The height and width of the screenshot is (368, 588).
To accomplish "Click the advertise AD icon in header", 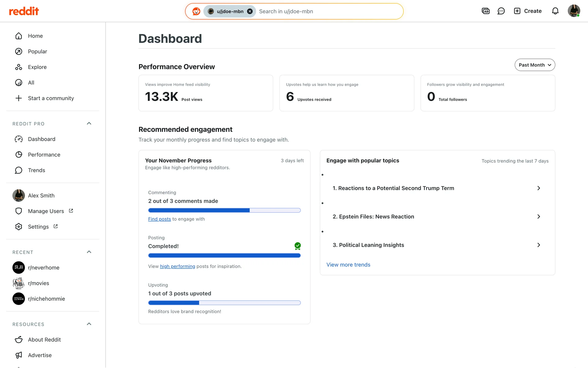I will 485,11.
